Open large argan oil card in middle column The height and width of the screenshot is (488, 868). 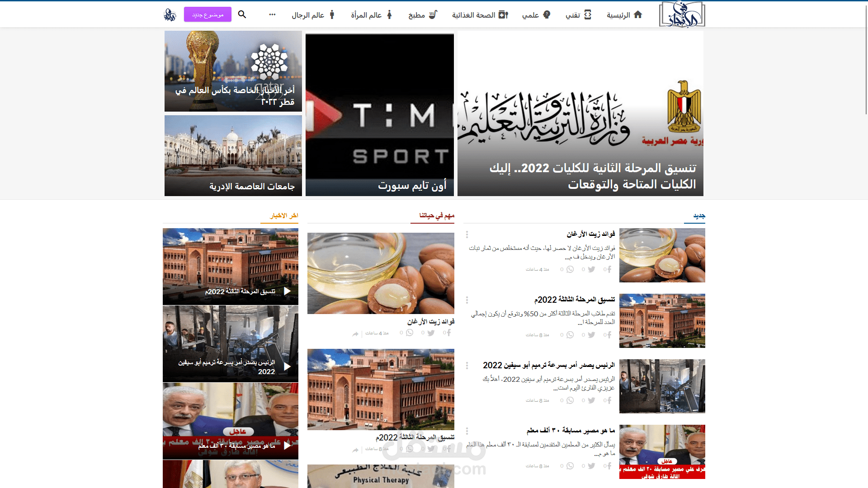(x=381, y=273)
